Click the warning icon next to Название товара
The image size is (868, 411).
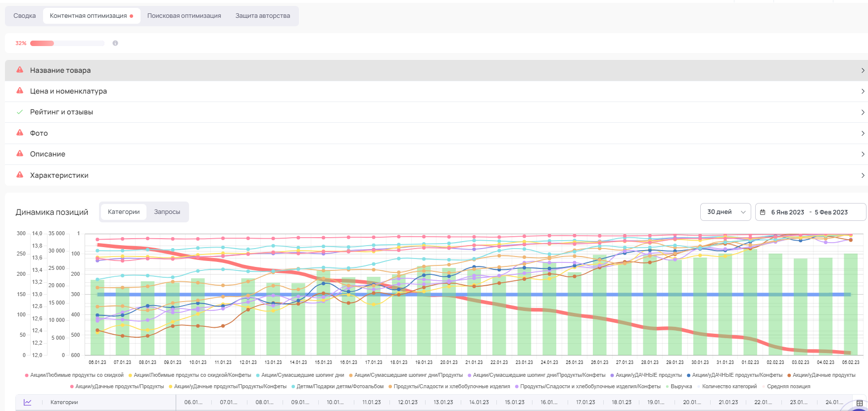(20, 70)
